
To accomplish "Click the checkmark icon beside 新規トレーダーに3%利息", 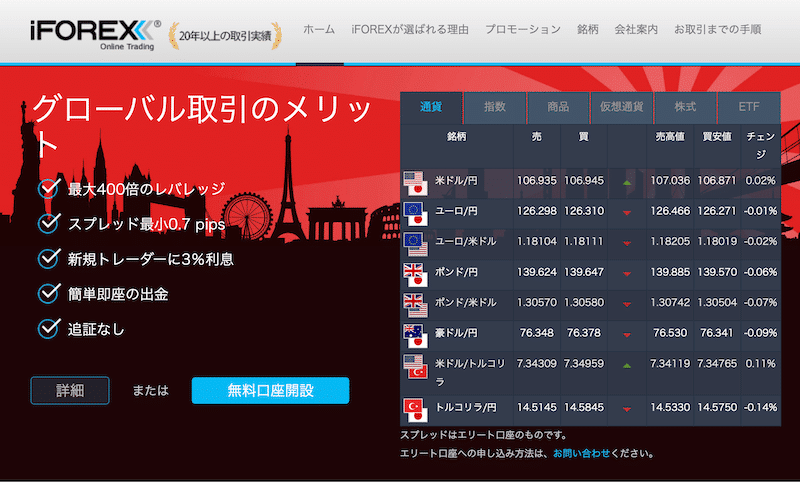I will click(x=49, y=258).
